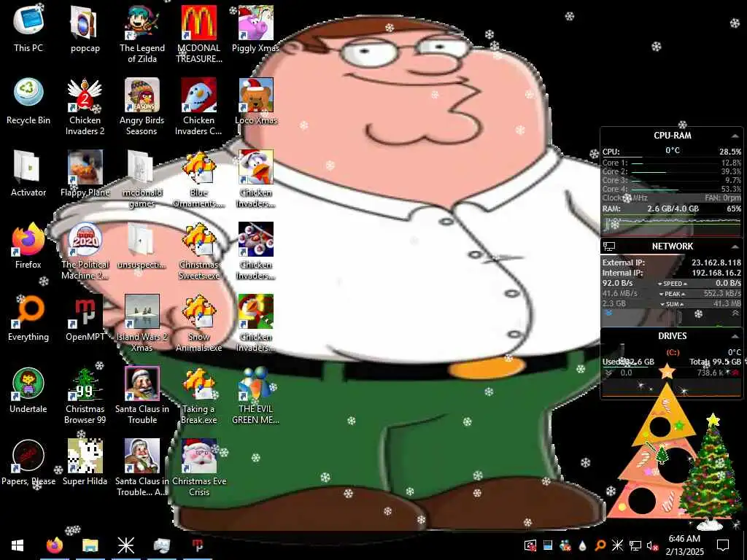747x560 pixels.
Task: Select the Activator folder icon
Action: tap(28, 174)
